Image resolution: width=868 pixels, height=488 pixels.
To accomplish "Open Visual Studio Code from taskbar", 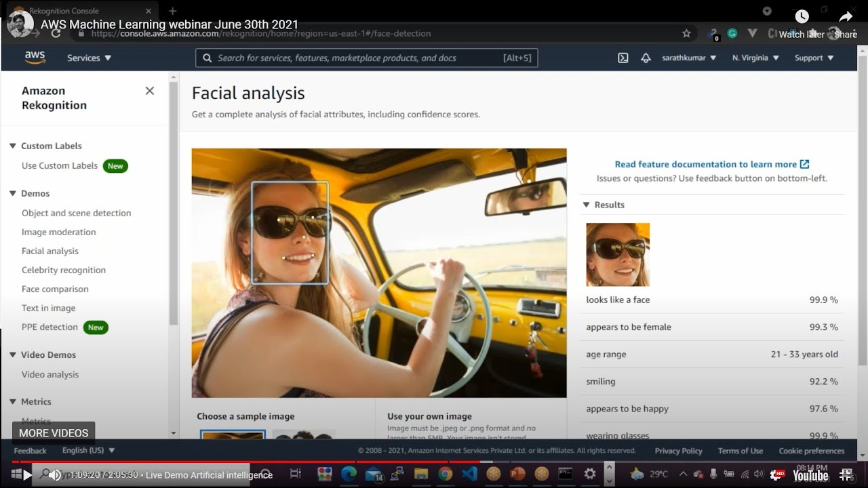I will click(469, 474).
